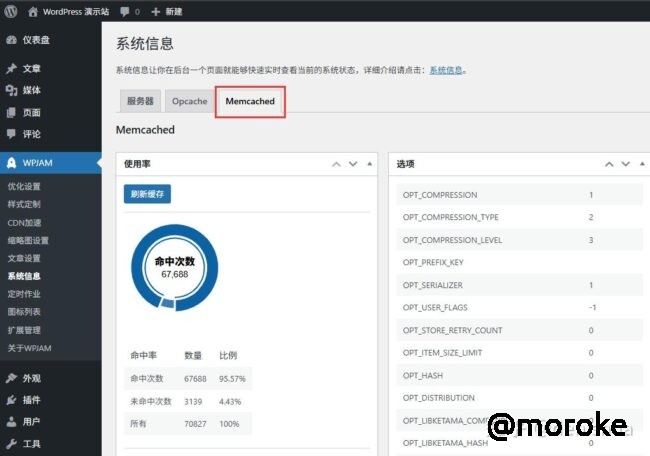Select the Memcached tab
This screenshot has width=650, height=456.
tap(250, 101)
